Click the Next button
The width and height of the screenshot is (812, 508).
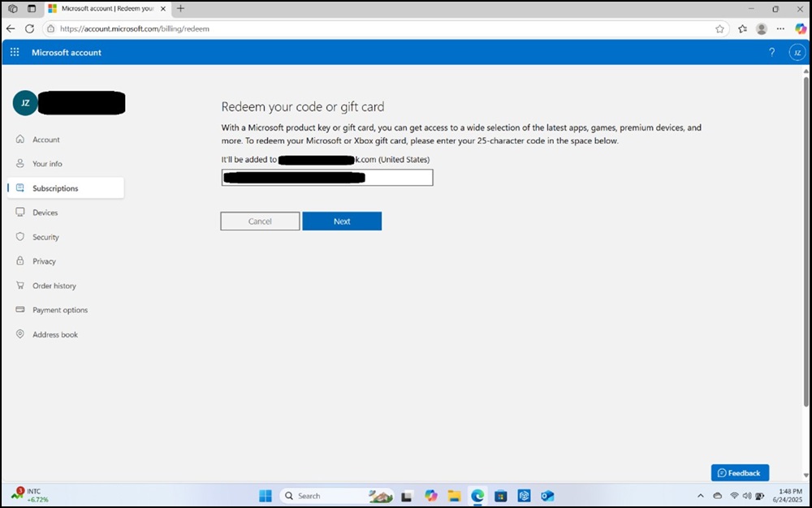coord(342,221)
